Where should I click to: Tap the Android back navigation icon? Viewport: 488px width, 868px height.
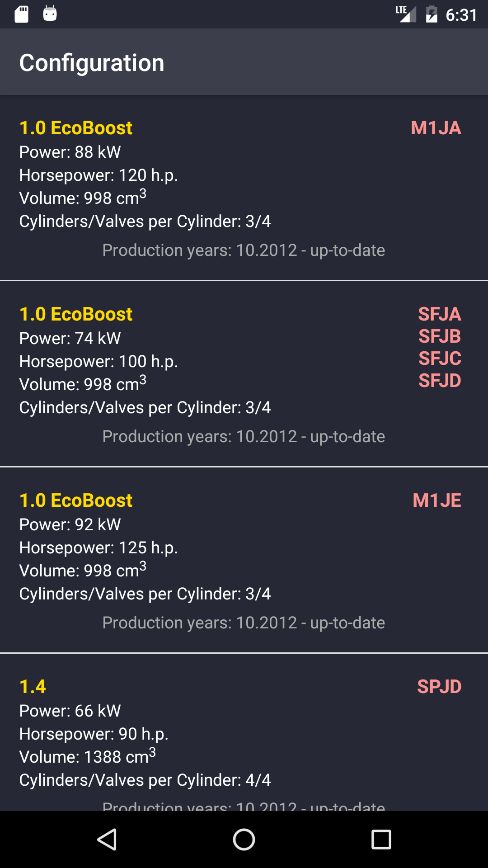tap(107, 840)
